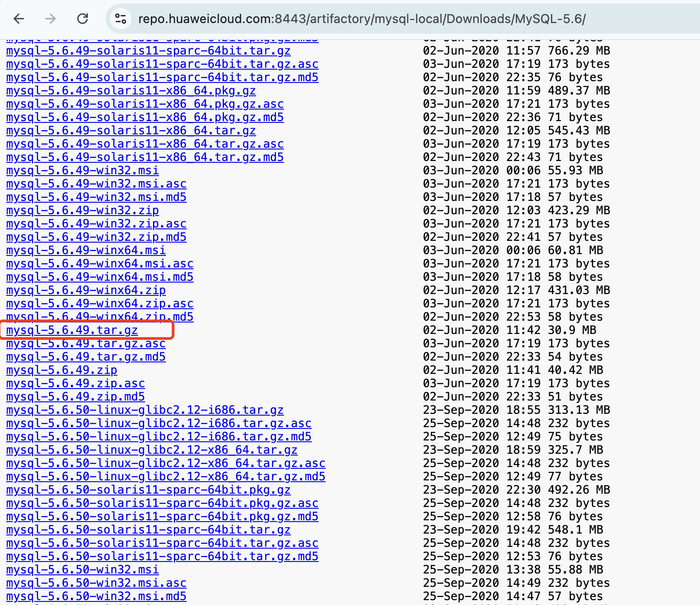Open mysql-5.6.49-winx64.zip link
The image size is (700, 605).
86,290
